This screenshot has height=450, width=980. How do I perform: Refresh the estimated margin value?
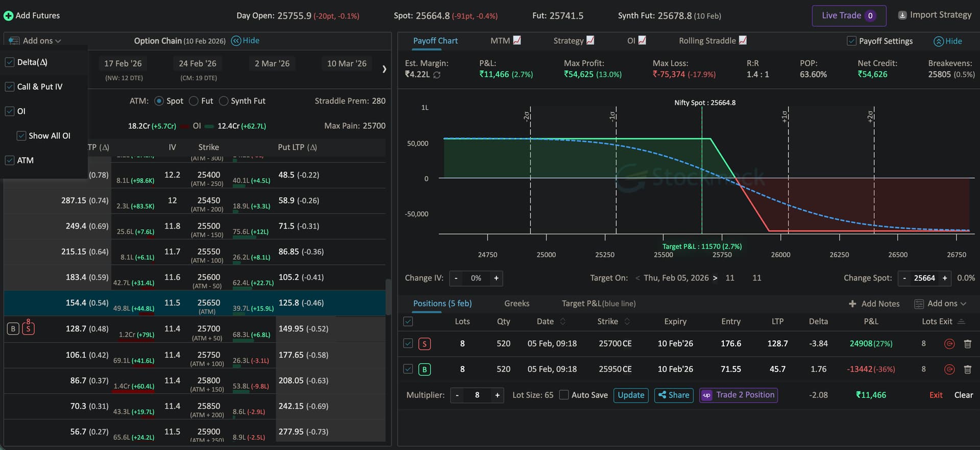(437, 75)
